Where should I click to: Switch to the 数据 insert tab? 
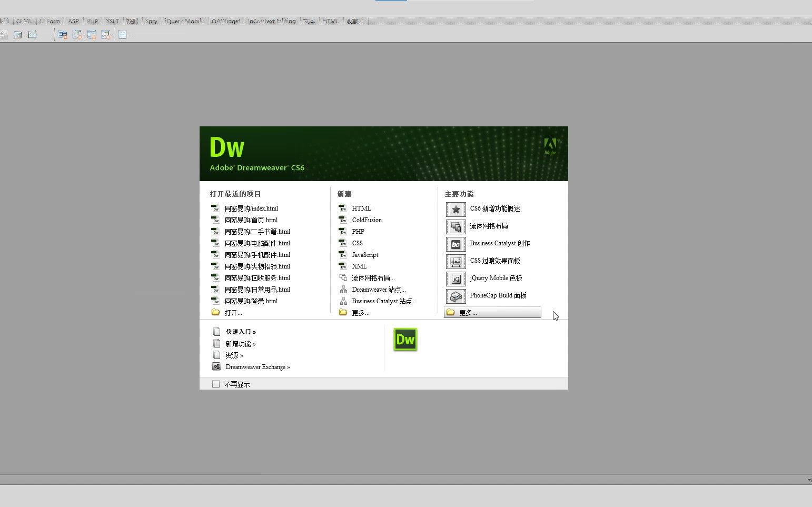pos(132,21)
